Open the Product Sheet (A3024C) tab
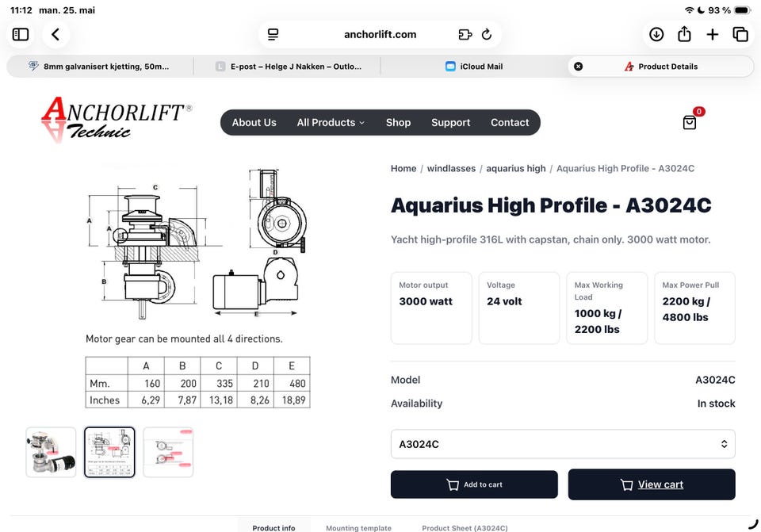The height and width of the screenshot is (532, 761). [x=465, y=527]
